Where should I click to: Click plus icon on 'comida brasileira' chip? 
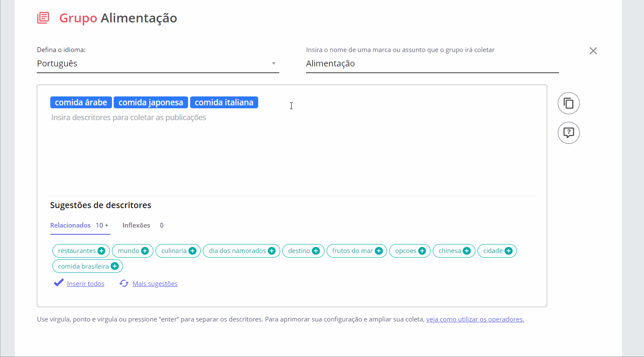115,266
